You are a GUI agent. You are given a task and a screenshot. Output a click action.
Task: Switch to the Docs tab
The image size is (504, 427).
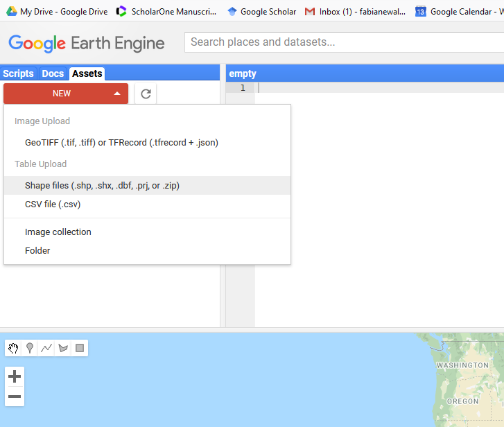[53, 73]
